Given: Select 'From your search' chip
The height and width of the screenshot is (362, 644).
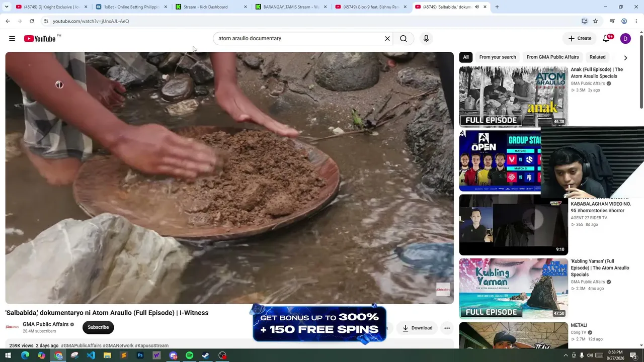Looking at the screenshot, I should pyautogui.click(x=498, y=57).
